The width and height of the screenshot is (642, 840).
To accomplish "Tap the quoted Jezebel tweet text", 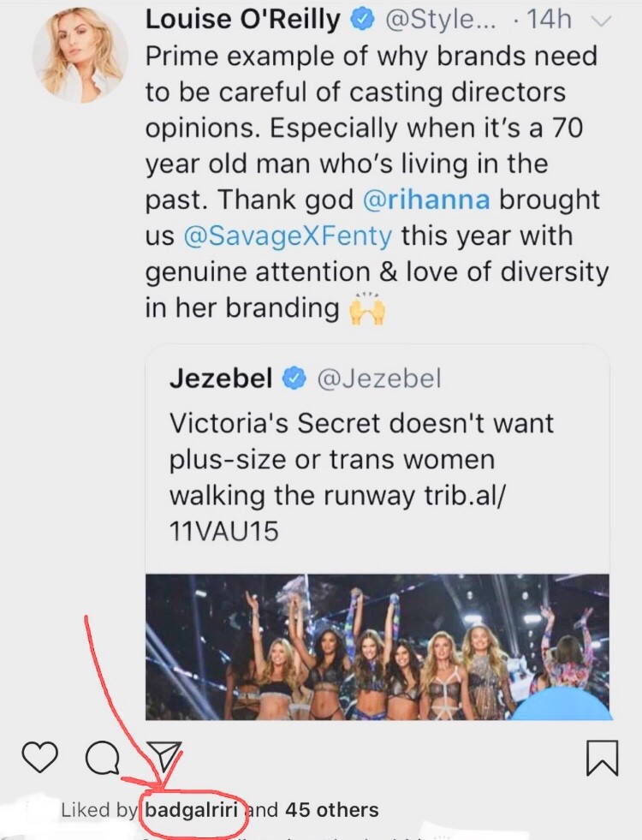I will (361, 477).
